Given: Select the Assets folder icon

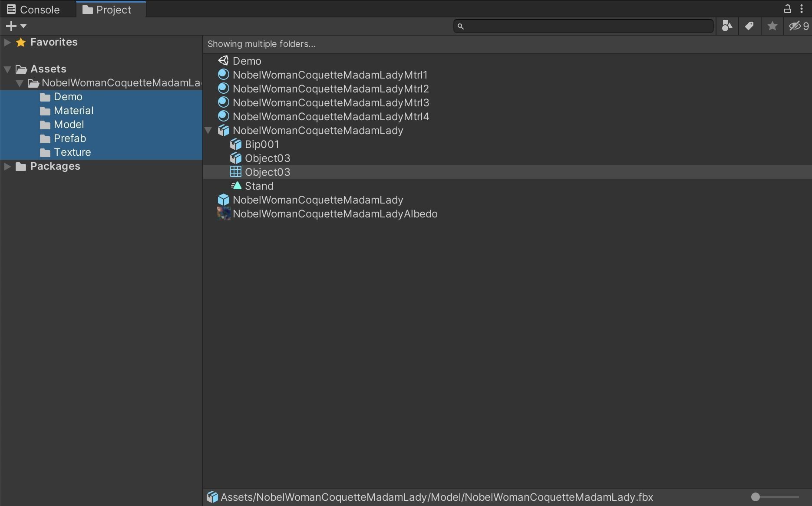Looking at the screenshot, I should [21, 69].
